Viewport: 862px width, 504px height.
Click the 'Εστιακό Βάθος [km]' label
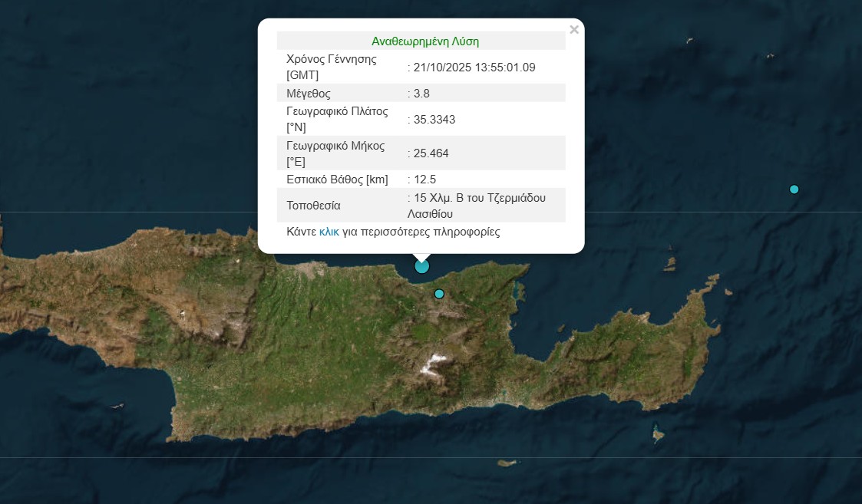click(x=337, y=180)
